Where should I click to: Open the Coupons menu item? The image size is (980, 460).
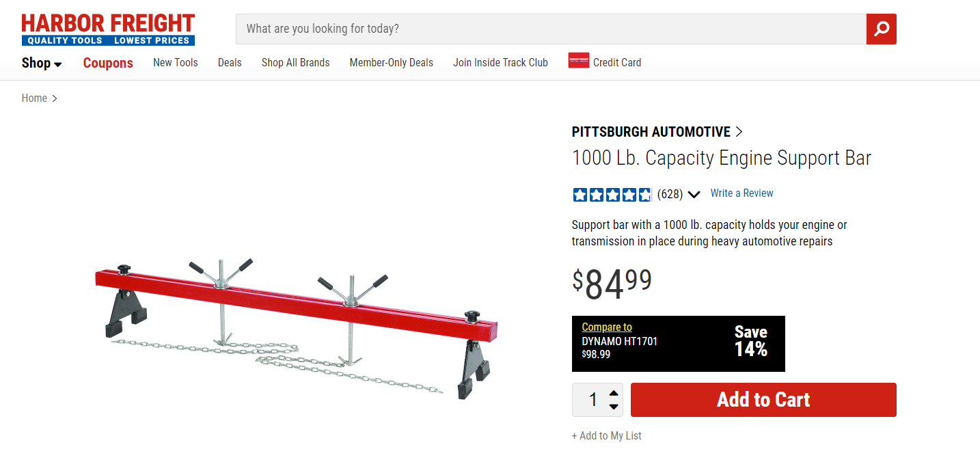pos(108,63)
